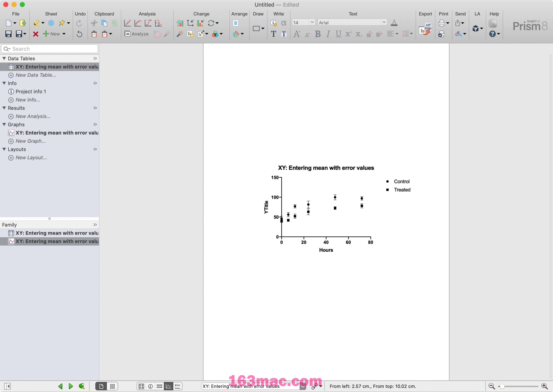
Task: Click the zoom in magnifier icon
Action: (545, 386)
